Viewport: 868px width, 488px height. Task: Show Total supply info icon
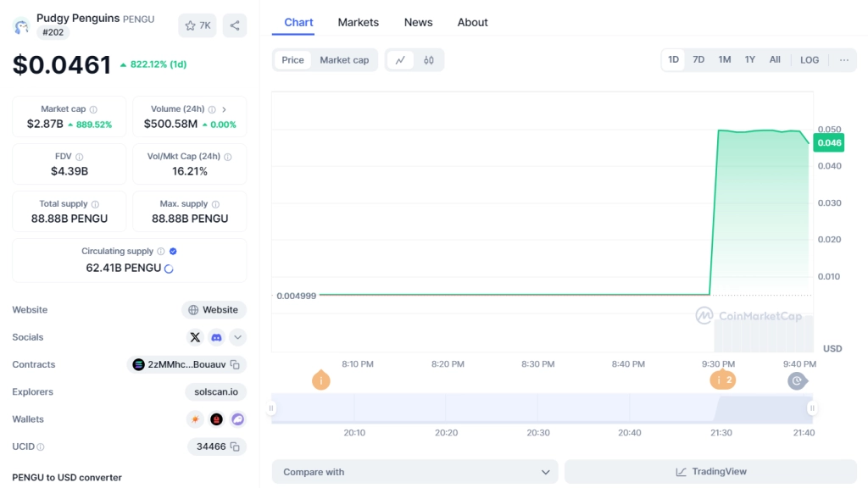point(95,204)
